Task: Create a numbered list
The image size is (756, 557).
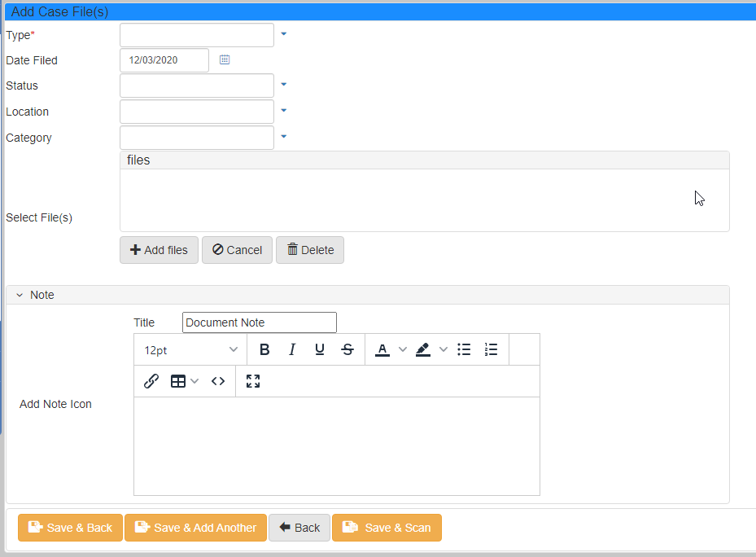Action: tap(491, 349)
